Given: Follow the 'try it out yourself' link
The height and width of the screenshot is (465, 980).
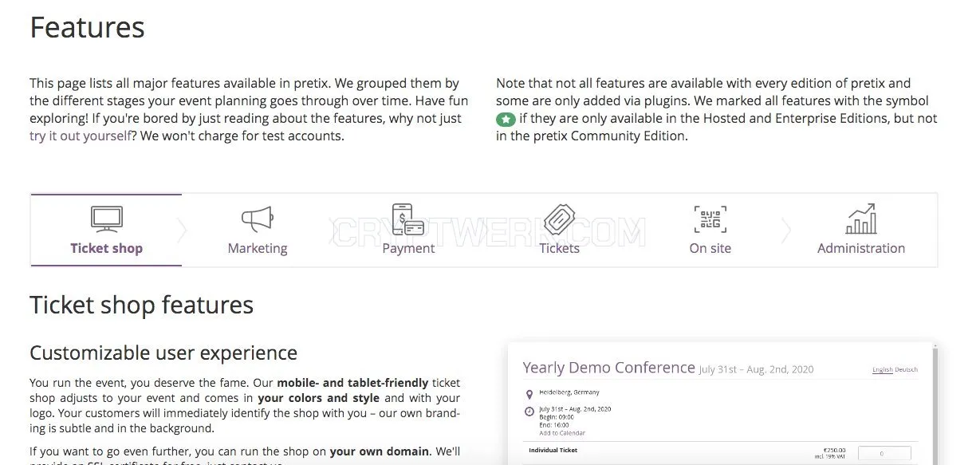Looking at the screenshot, I should (81, 136).
